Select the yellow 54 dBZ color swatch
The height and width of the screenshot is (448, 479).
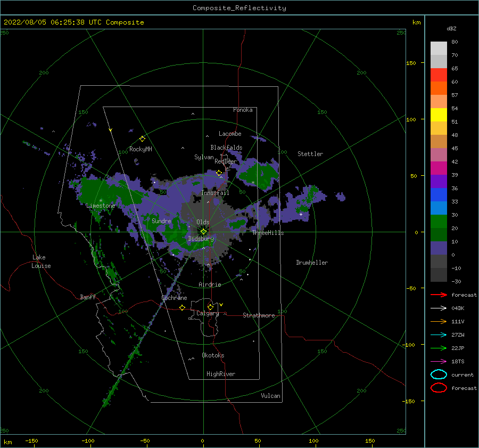439,115
